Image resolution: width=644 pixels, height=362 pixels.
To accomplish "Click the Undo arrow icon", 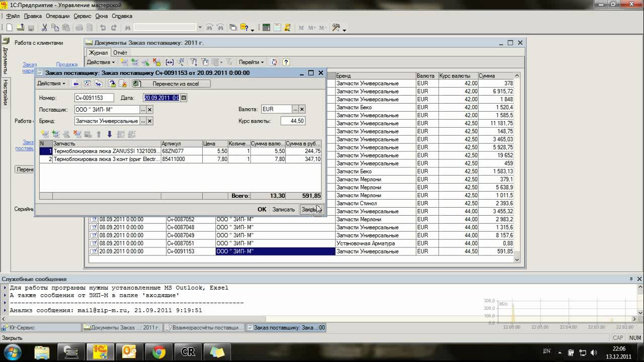I will pyautogui.click(x=103, y=28).
